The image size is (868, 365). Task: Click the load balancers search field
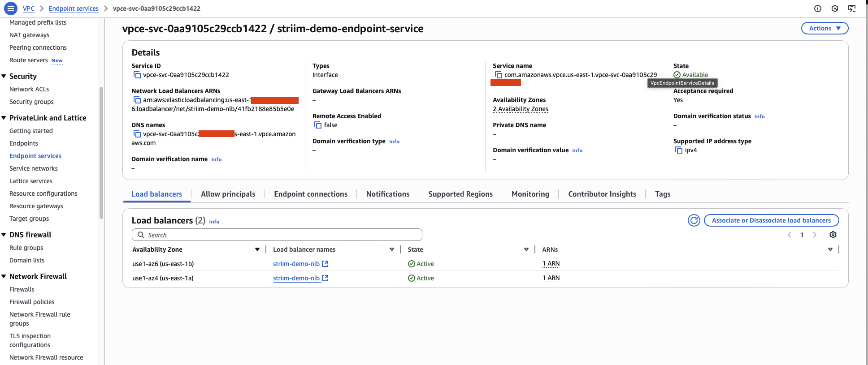pyautogui.click(x=277, y=235)
